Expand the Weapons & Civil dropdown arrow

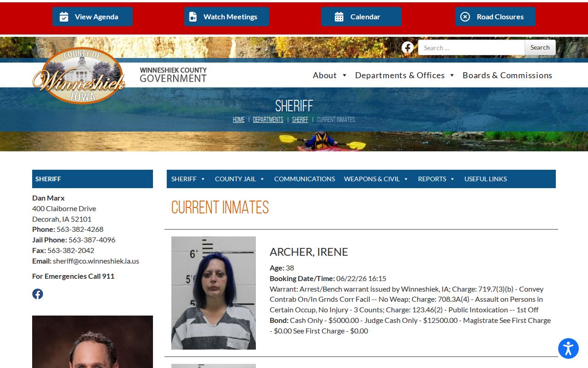406,179
